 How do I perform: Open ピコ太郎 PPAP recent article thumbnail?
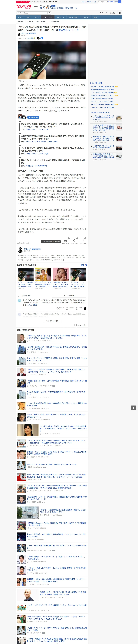click(43, 274)
